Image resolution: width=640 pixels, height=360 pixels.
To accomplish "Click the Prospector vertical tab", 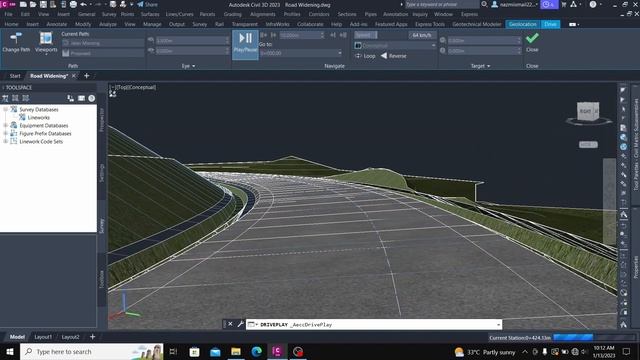I will tap(102, 119).
